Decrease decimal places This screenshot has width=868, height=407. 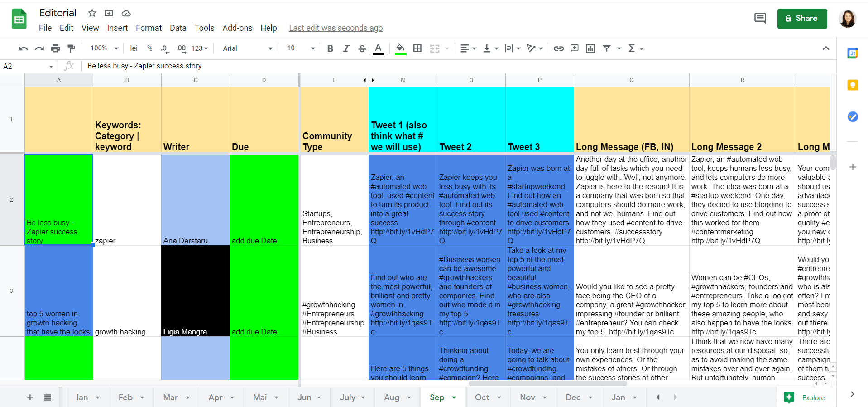tap(165, 48)
